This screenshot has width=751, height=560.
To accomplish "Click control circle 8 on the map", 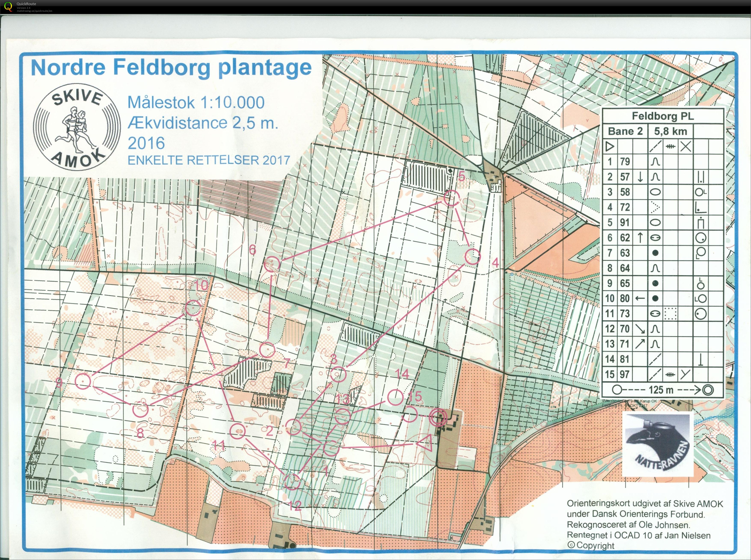I will 140,410.
